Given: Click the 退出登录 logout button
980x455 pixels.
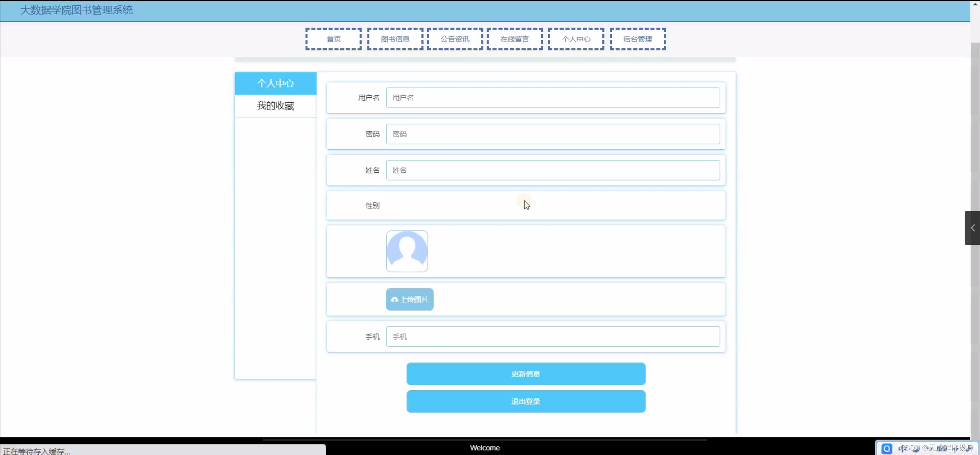Looking at the screenshot, I should tap(526, 401).
